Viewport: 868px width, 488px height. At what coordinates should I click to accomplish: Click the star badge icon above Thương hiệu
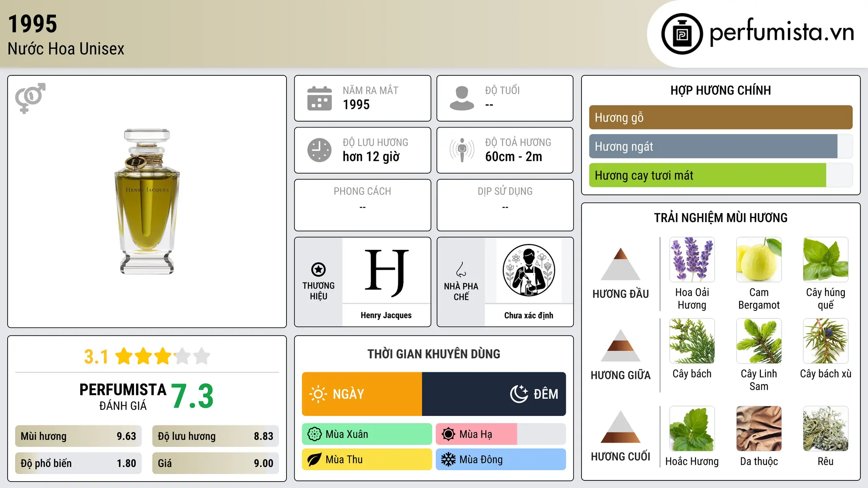(x=318, y=269)
